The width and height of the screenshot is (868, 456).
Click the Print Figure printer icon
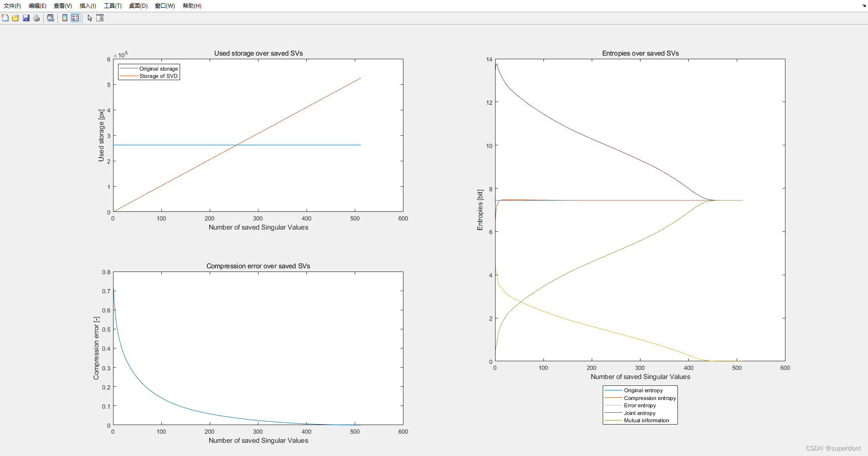click(x=36, y=18)
